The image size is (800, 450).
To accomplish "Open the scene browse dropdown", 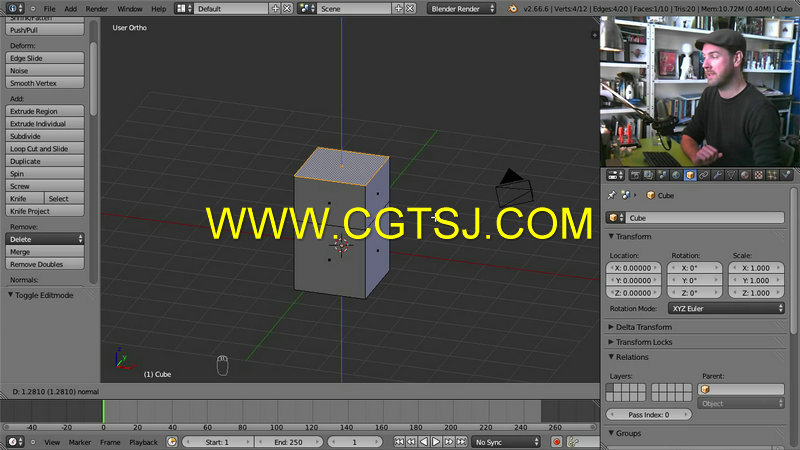I will (x=307, y=9).
